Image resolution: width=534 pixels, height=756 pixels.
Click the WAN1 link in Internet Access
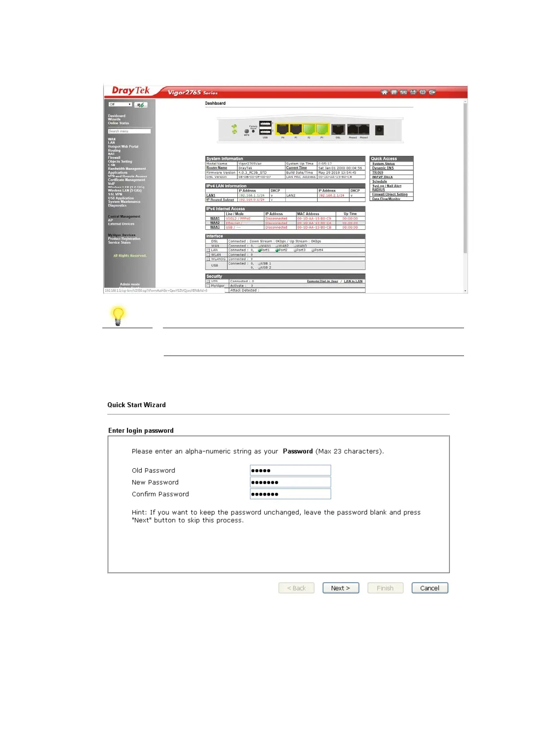215,219
